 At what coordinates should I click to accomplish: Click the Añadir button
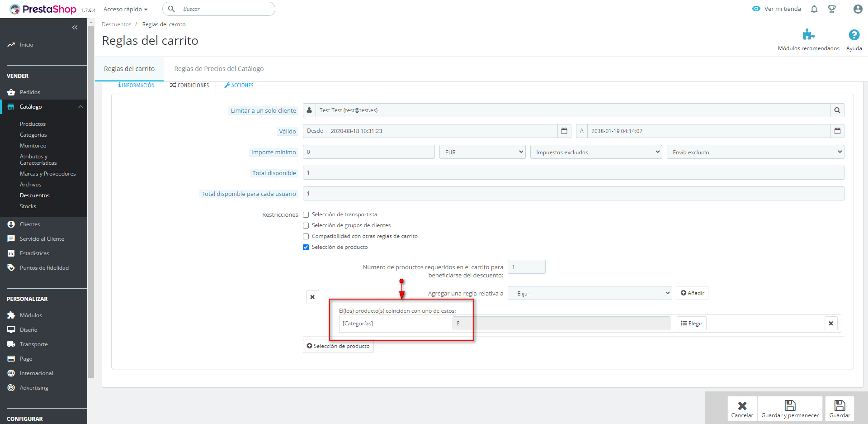pos(693,293)
